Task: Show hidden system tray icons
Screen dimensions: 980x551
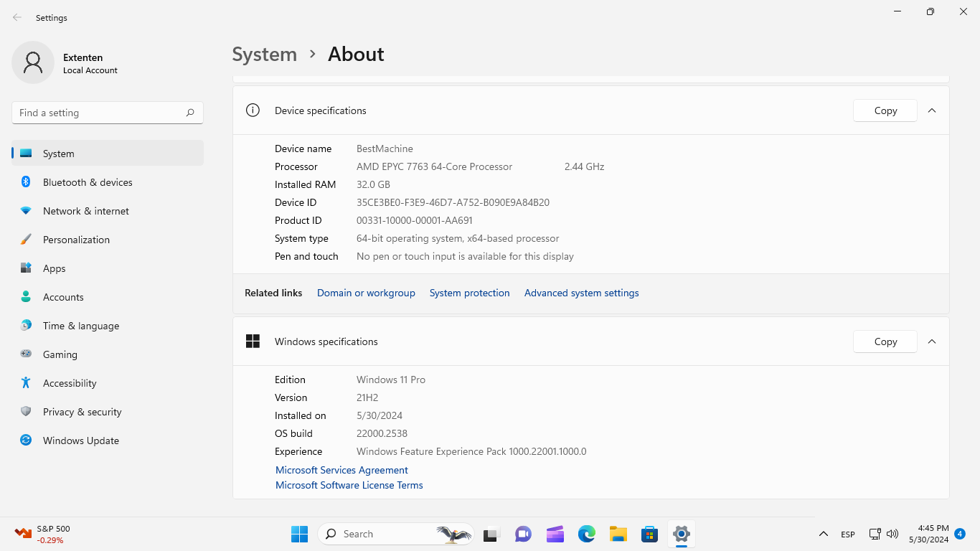Action: [x=824, y=534]
